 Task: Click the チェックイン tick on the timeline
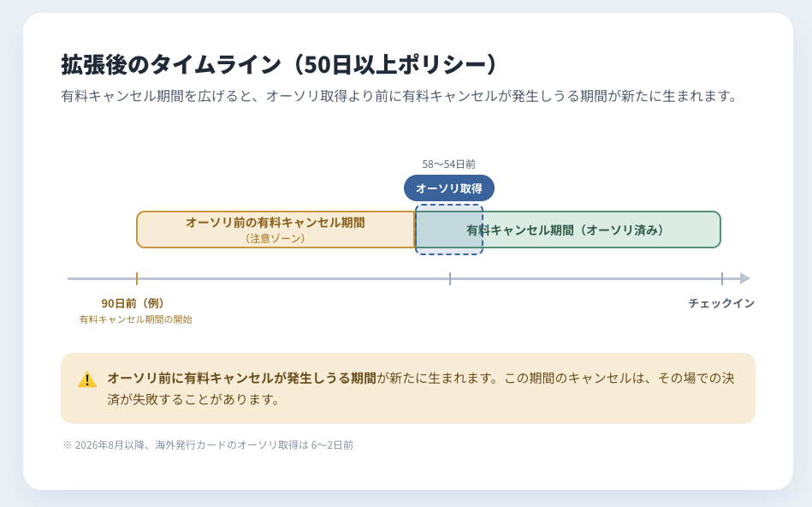click(722, 278)
